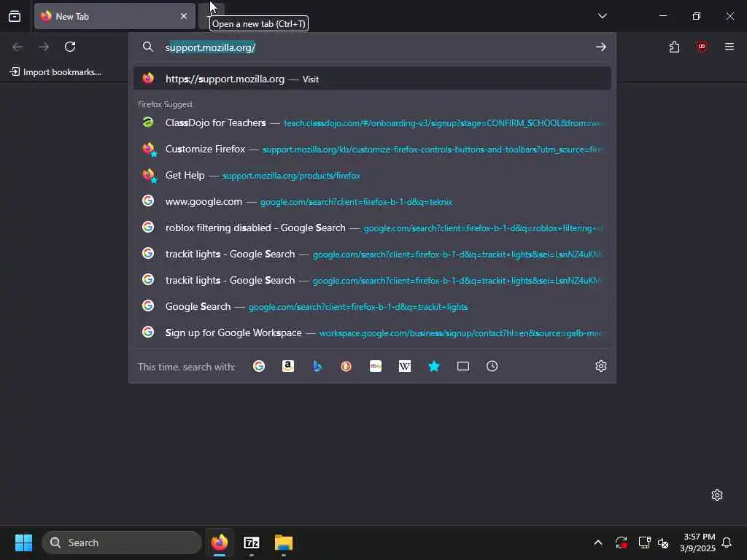This screenshot has height=560, width=747.
Task: Click Import bookmarks in bookmarks toolbar
Action: tap(55, 72)
